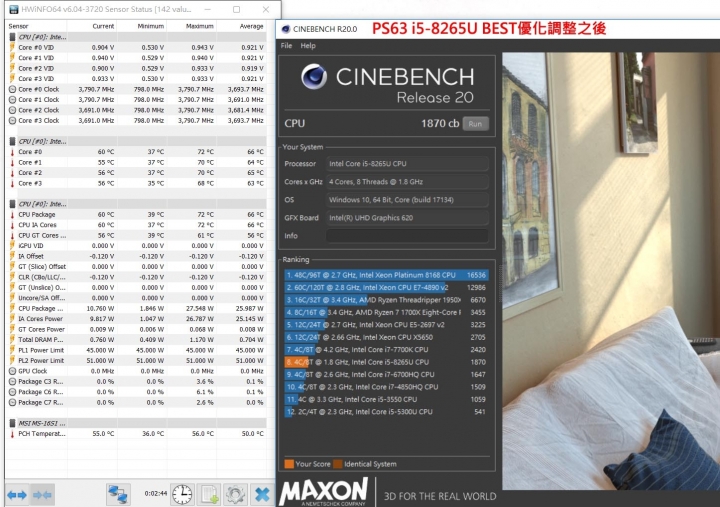Select the PCH Temperature row
This screenshot has width=720, height=507.
137,434
